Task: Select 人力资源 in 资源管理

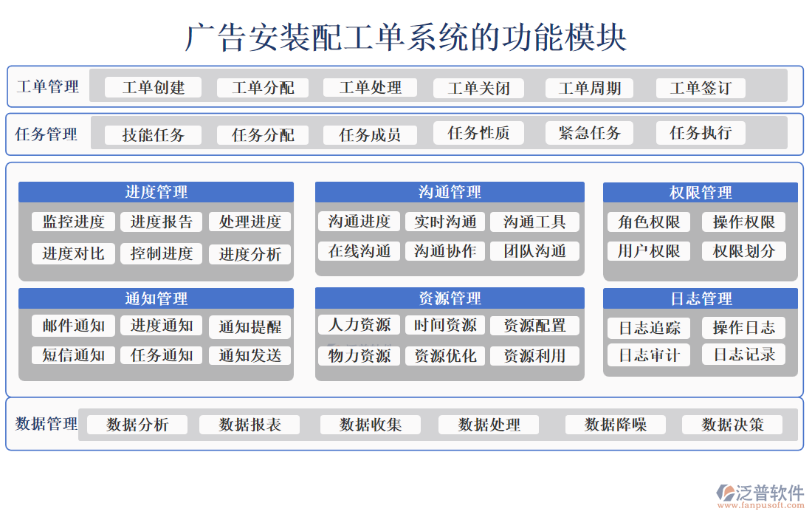Action: (x=358, y=325)
